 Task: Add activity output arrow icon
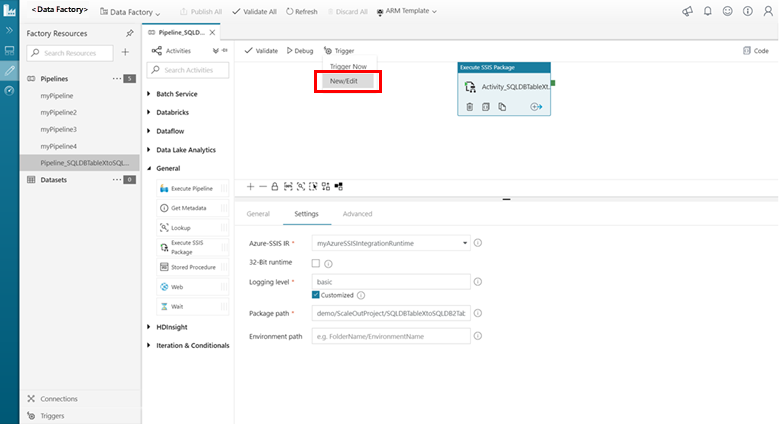(x=536, y=106)
